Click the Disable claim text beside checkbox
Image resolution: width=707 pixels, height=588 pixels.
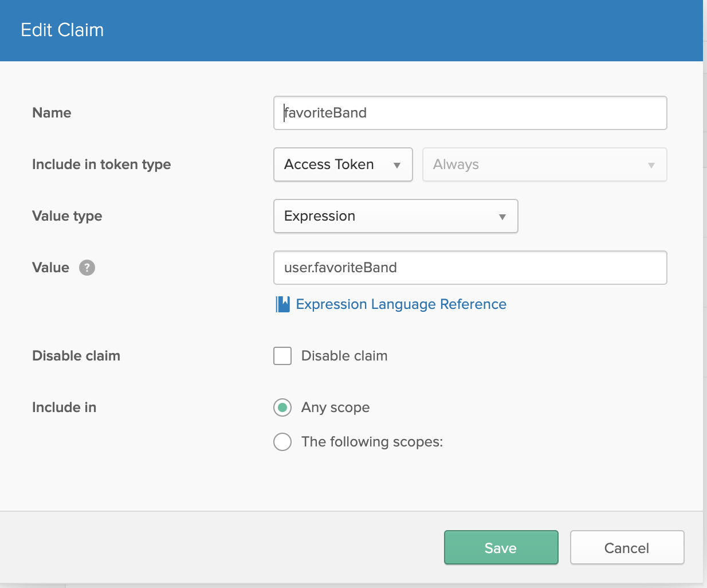coord(344,356)
